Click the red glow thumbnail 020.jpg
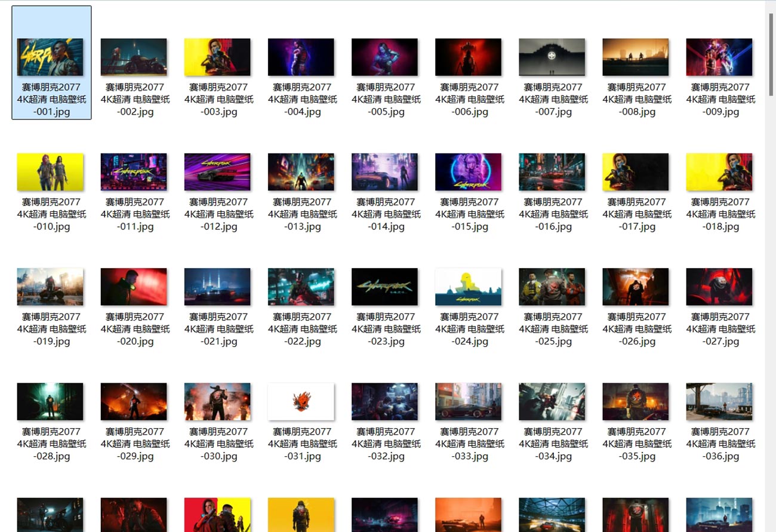This screenshot has width=776, height=532. (134, 287)
